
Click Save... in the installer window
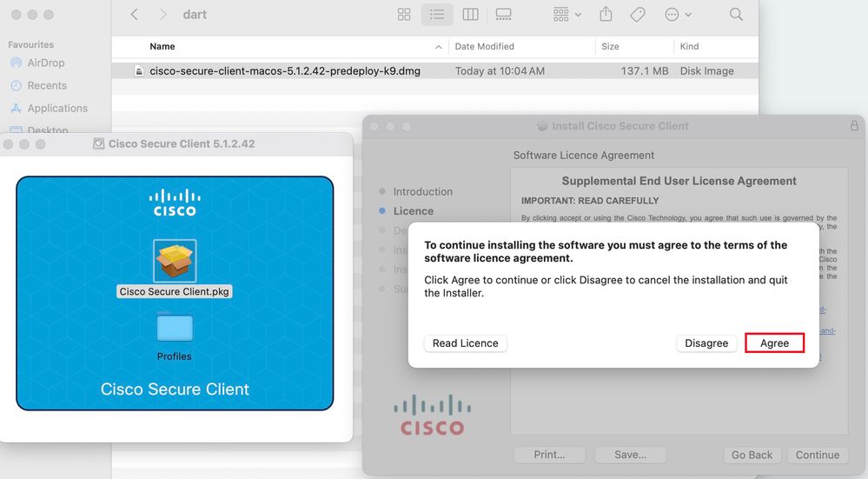click(x=630, y=455)
